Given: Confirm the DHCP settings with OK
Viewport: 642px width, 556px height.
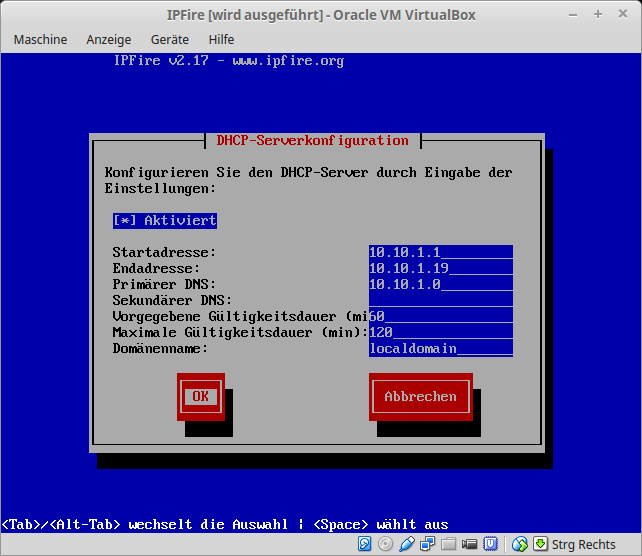Looking at the screenshot, I should (x=201, y=396).
